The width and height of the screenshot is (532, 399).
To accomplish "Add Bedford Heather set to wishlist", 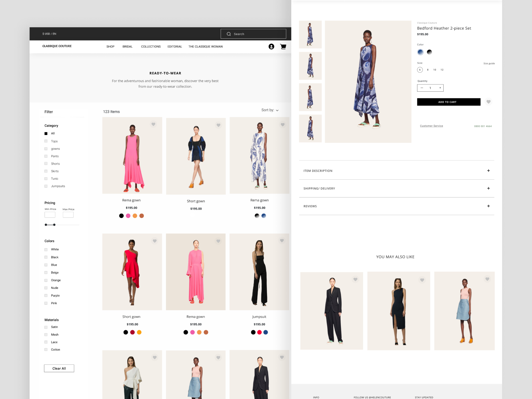I will 489,102.
